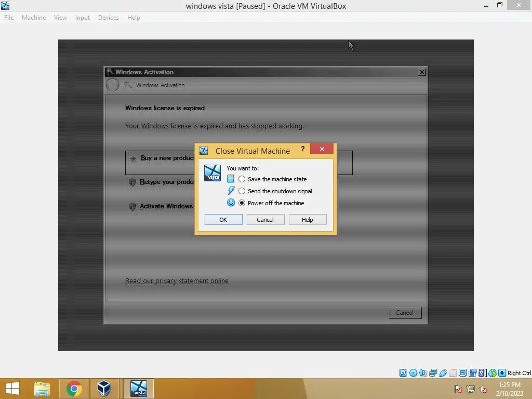The image size is (532, 399).
Task: Click the mouse integration status icon
Action: (493, 373)
